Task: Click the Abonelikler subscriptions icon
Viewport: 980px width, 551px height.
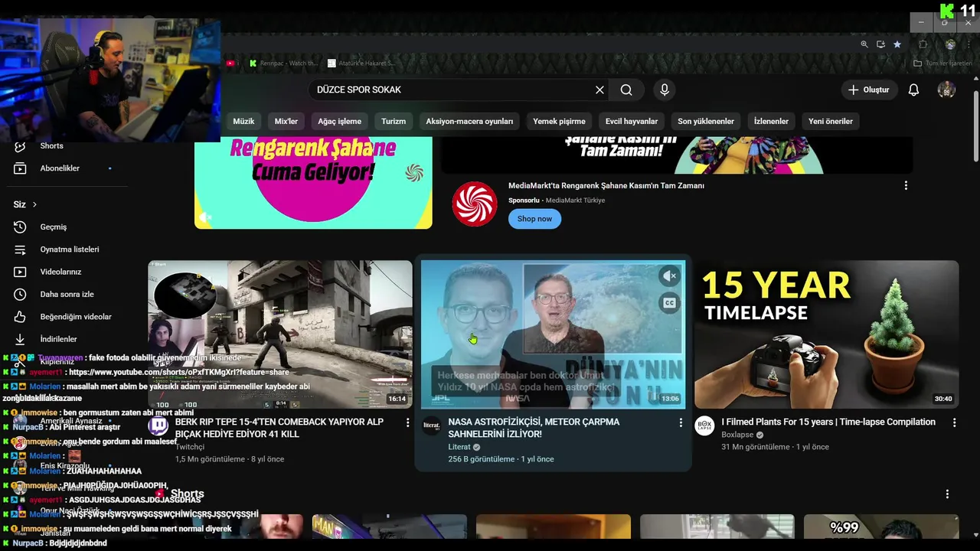Action: click(21, 168)
